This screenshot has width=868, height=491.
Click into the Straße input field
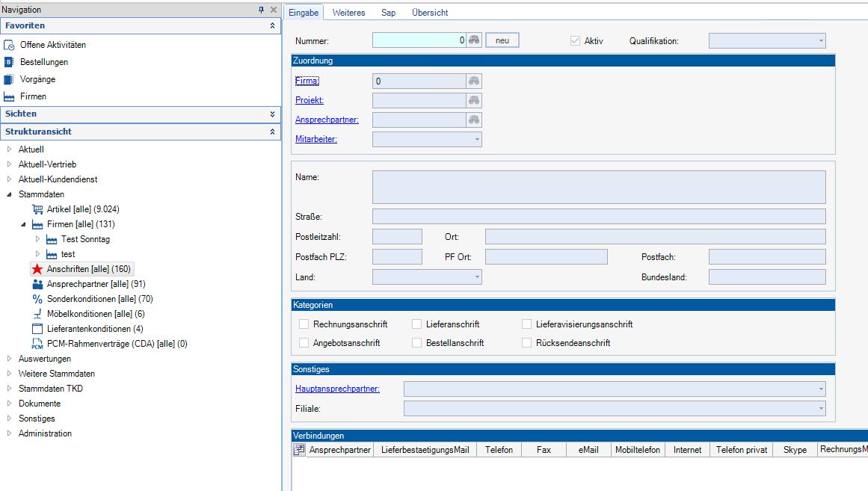[x=598, y=217]
